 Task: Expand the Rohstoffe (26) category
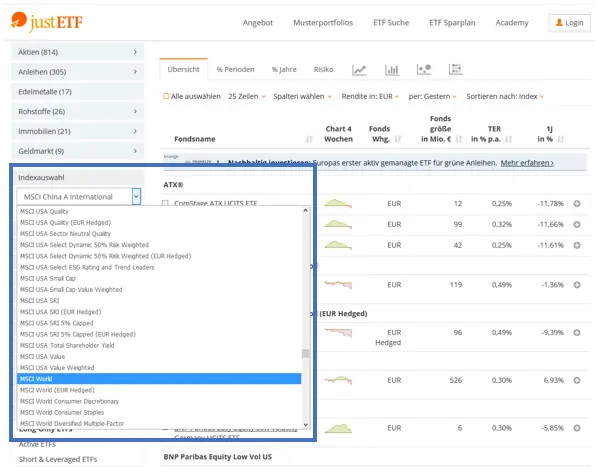click(x=78, y=112)
